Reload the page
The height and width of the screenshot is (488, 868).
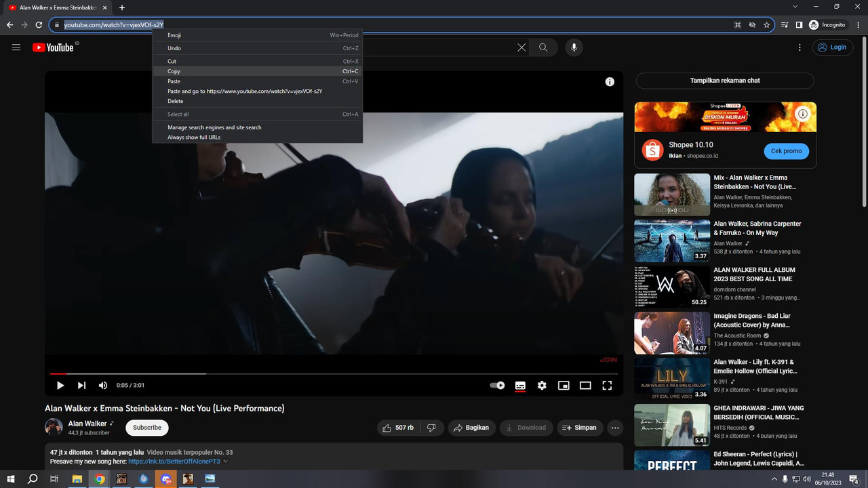pos(40,25)
